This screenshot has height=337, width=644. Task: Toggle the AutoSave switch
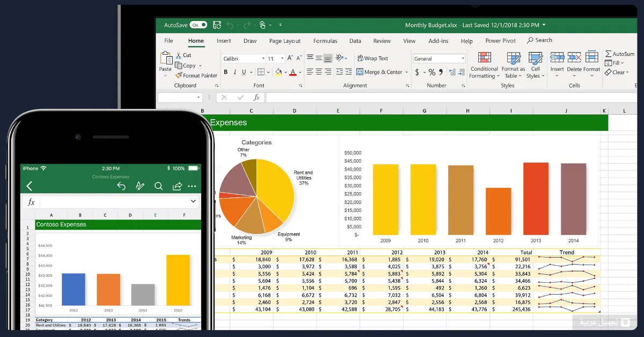[x=198, y=25]
